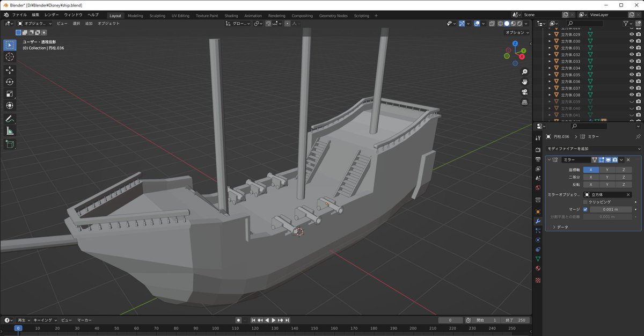
Task: Remove the ミラー modifier with its X button
Action: point(628,160)
